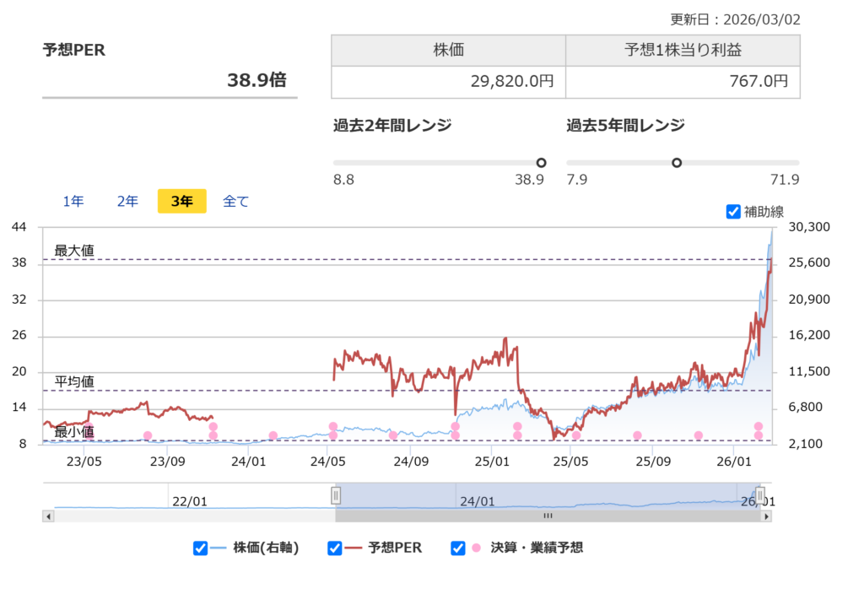
Task: Switch to the 2年 period tab
Action: pyautogui.click(x=127, y=201)
